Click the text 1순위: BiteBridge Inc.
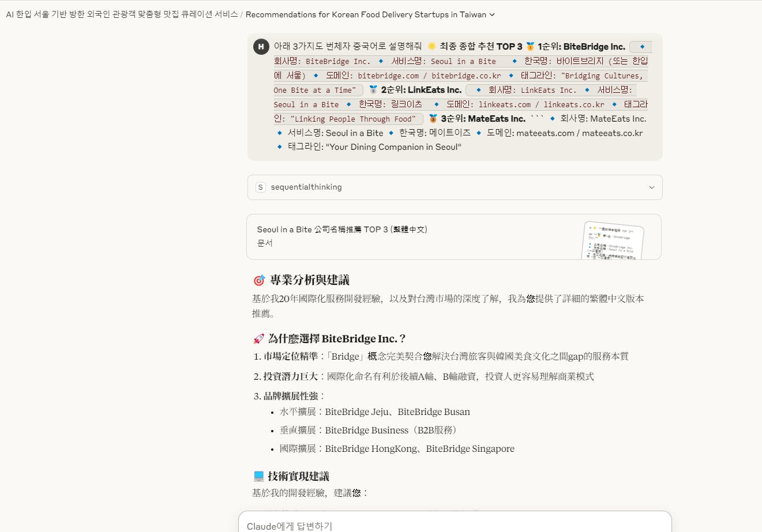 coord(581,47)
